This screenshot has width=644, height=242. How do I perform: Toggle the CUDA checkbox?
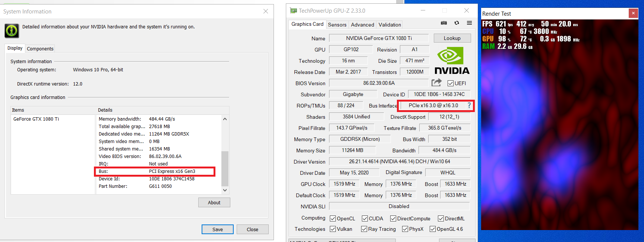(365, 218)
